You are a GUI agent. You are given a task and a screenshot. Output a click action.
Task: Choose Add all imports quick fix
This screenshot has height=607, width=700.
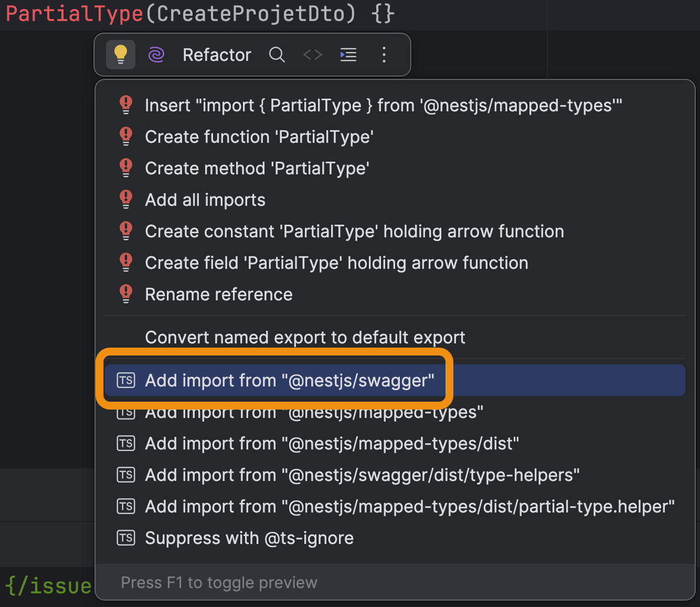coord(205,200)
